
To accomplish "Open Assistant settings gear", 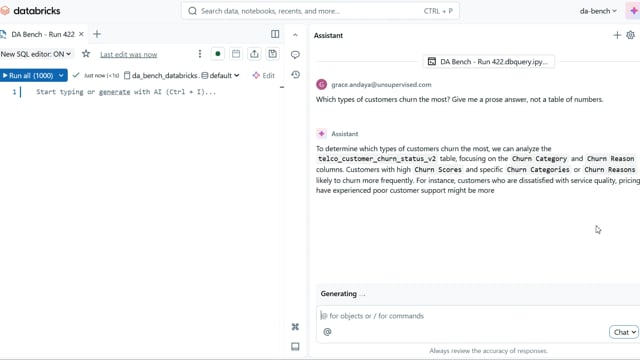I will pyautogui.click(x=631, y=36).
